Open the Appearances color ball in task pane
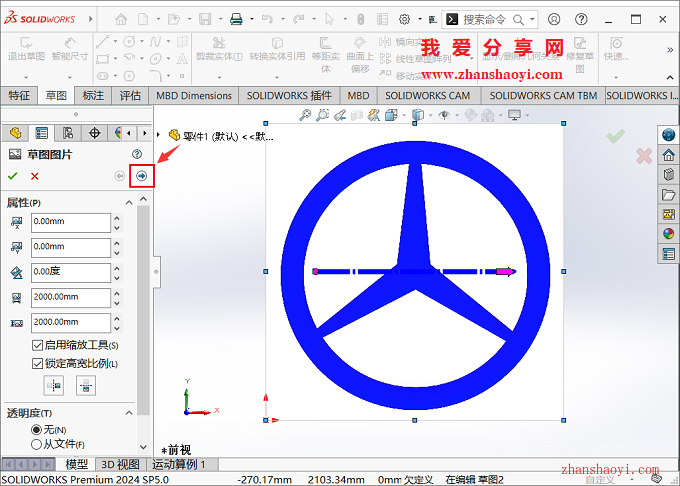The height and width of the screenshot is (486, 680). pos(668,233)
